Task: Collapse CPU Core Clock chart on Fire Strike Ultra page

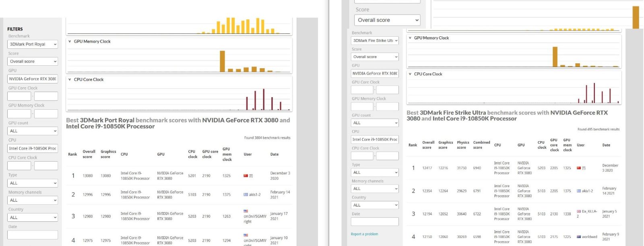Action: click(410, 74)
